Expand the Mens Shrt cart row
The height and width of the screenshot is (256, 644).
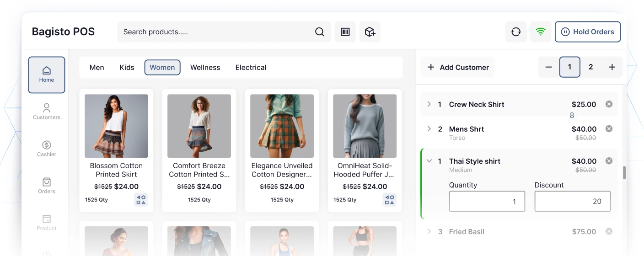coord(429,129)
